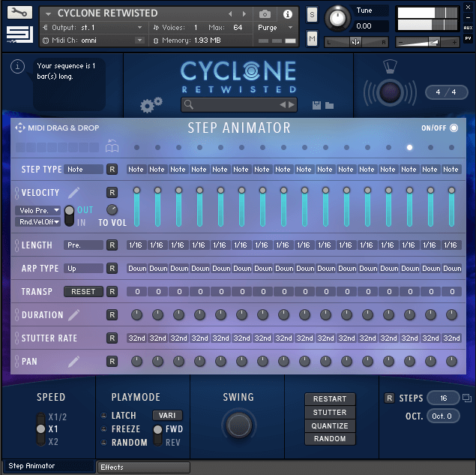This screenshot has height=475, width=476.
Task: Click the camera snapshot icon
Action: click(265, 14)
